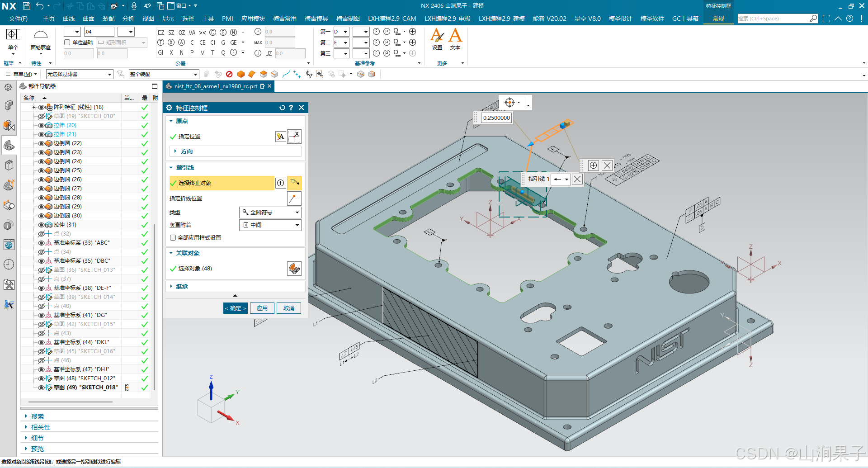Switch to the 应用模块 ribbon tab
The height and width of the screenshot is (468, 868).
pos(253,19)
